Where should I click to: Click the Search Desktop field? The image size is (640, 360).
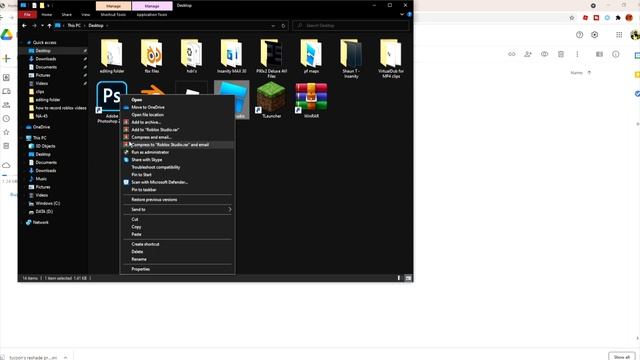point(351,25)
